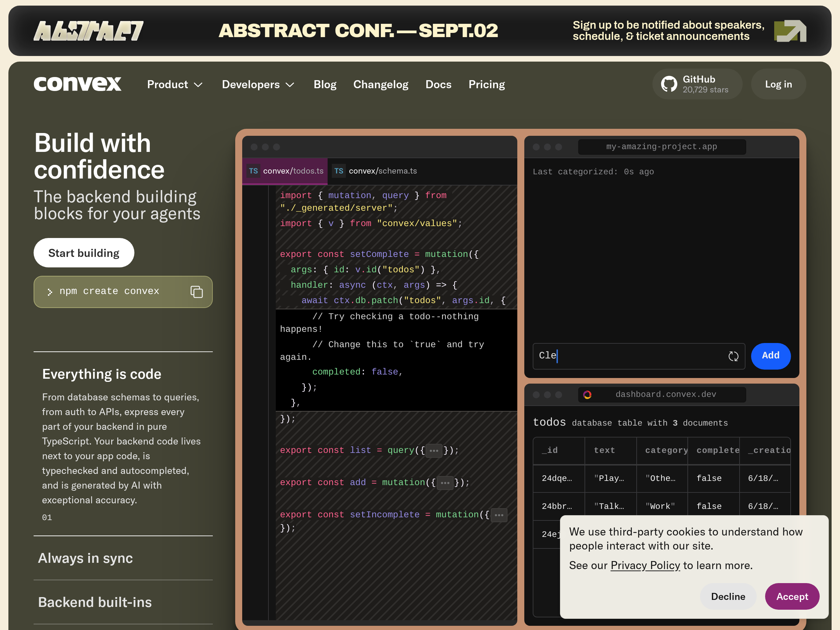Click the todo text input containing Cle

(x=639, y=356)
